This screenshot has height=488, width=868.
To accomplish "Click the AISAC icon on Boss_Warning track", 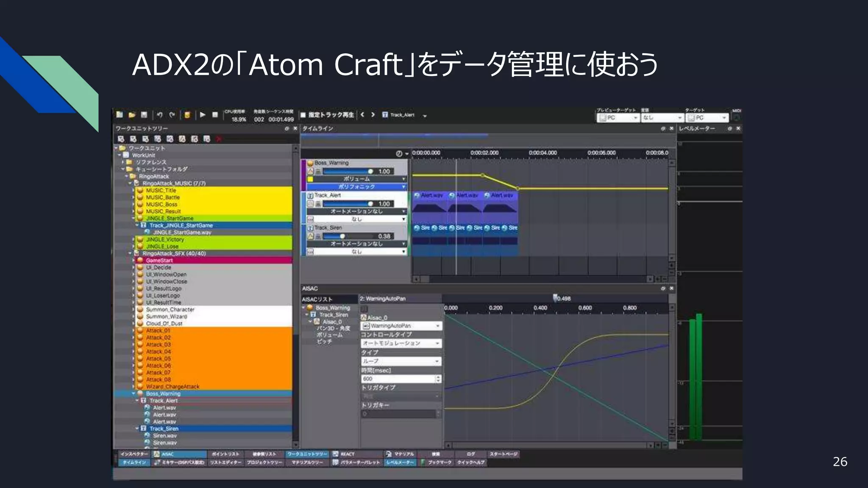I will (310, 171).
